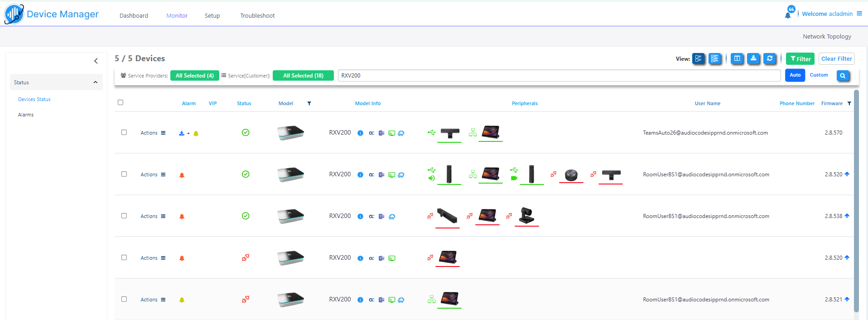Click the columns layout icon button
The height and width of the screenshot is (320, 868).
click(x=737, y=58)
